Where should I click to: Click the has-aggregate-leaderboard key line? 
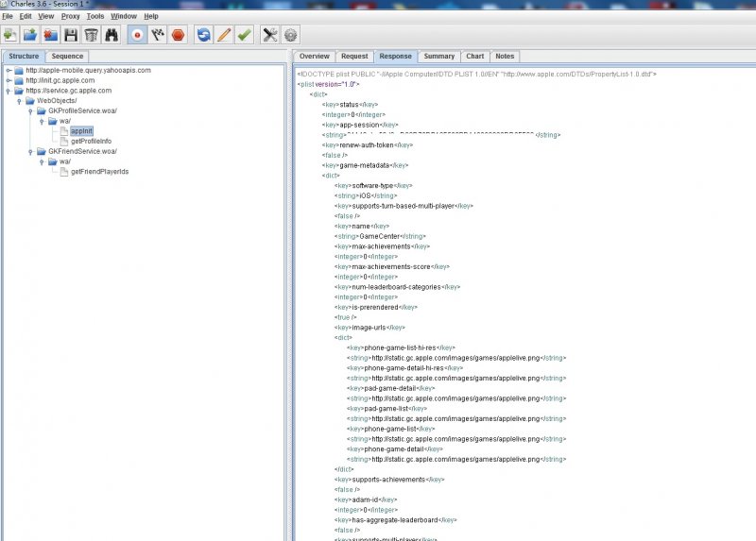coord(395,520)
